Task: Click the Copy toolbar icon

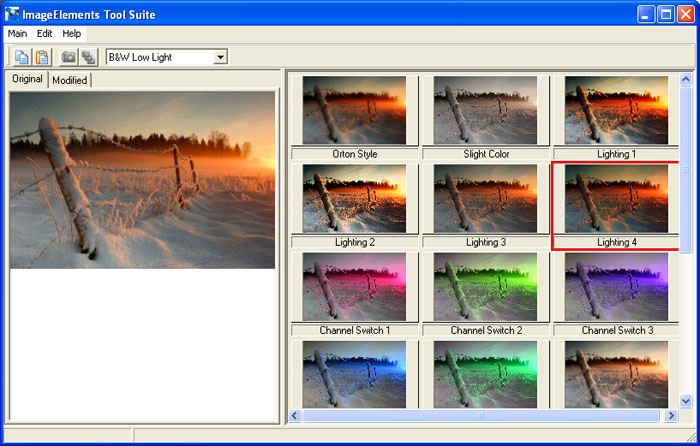Action: pos(22,57)
